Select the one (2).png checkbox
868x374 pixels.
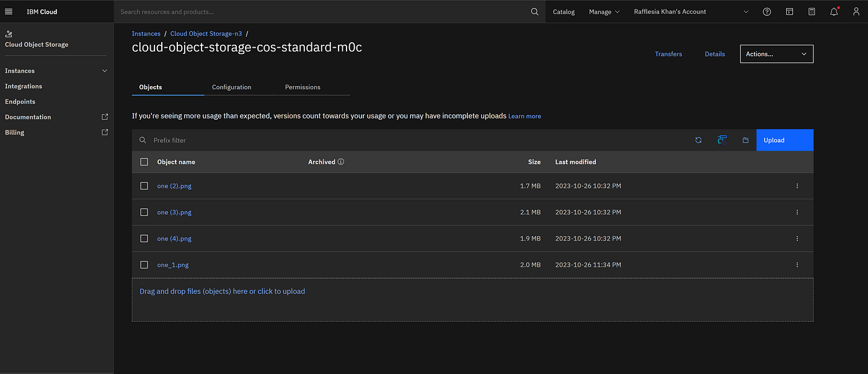(x=144, y=186)
